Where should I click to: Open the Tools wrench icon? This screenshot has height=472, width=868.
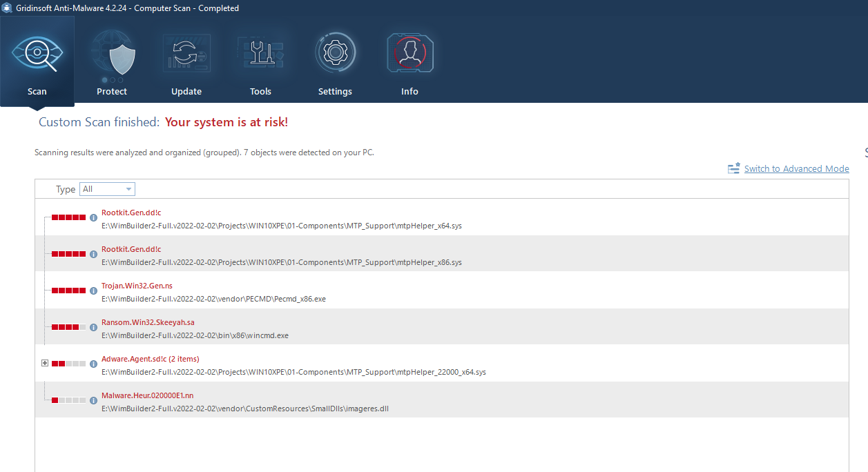coord(261,54)
